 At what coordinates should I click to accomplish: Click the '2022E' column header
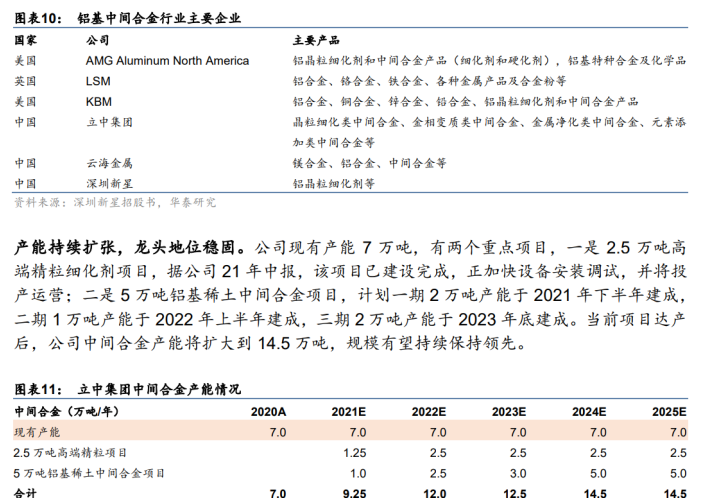coord(429,412)
